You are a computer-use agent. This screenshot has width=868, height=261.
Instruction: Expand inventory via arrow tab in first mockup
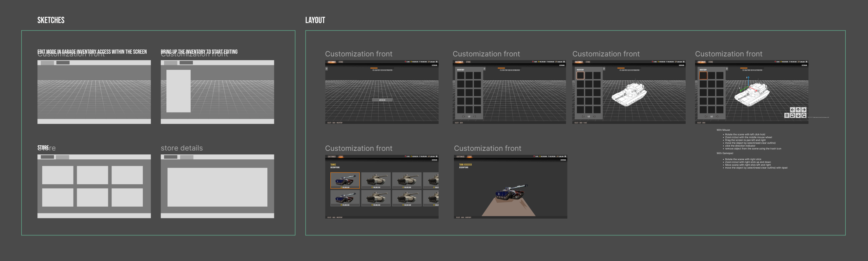[x=326, y=69]
